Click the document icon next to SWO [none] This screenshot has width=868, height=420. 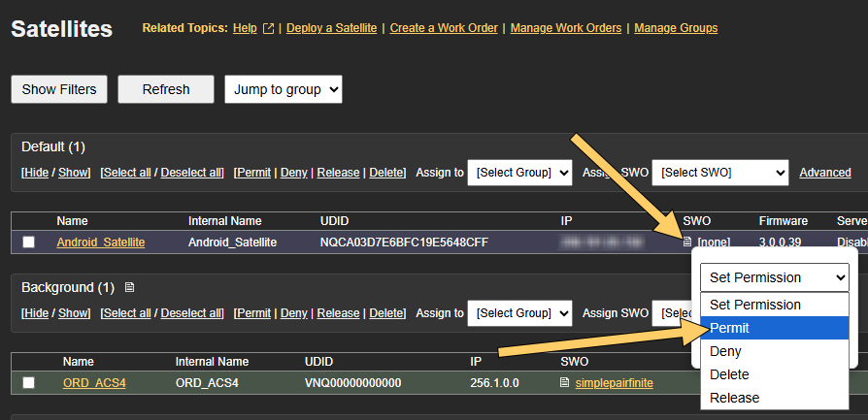point(687,242)
